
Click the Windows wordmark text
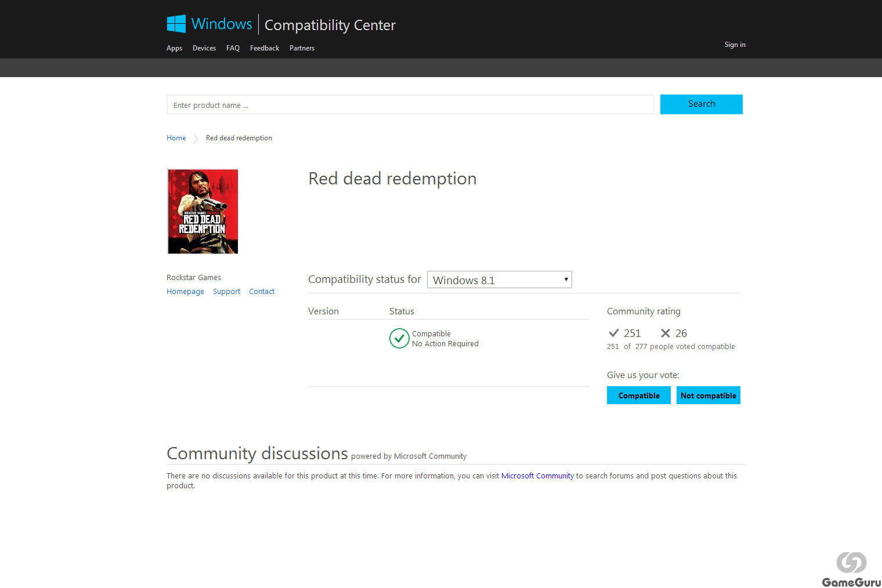[222, 24]
